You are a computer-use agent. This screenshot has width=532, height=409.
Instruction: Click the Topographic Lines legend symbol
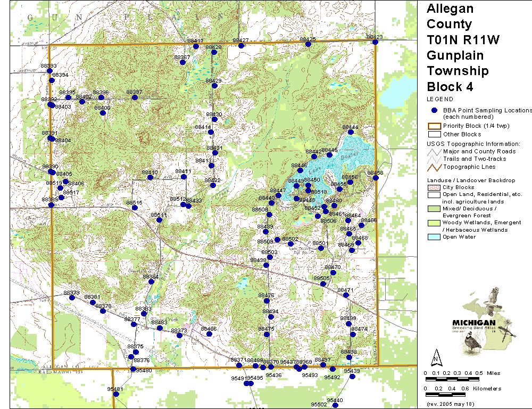(434, 167)
